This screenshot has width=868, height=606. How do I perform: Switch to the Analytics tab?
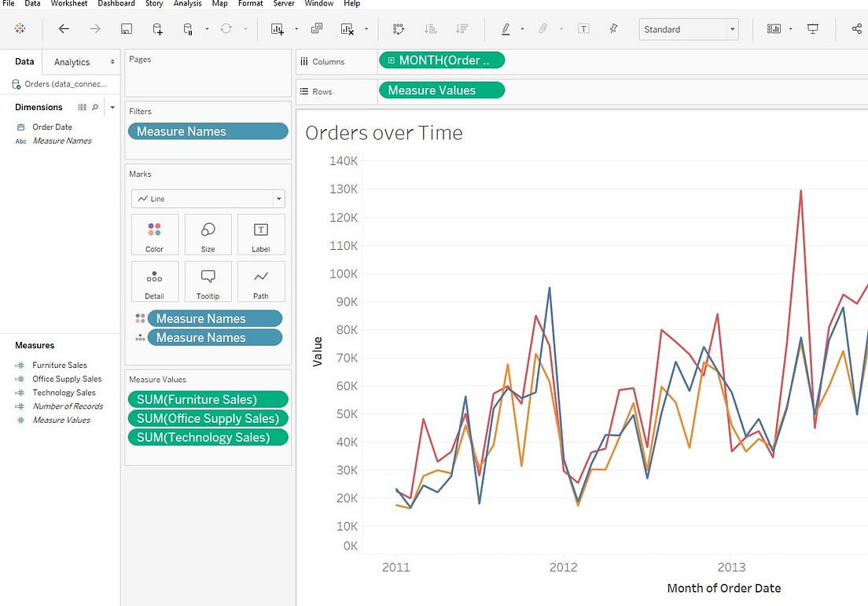point(71,61)
